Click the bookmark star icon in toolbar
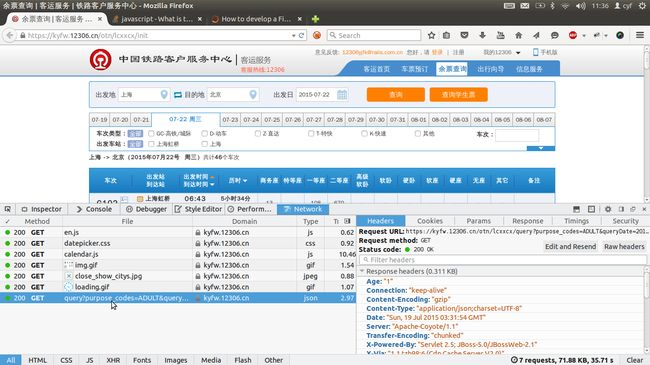The image size is (650, 365). tap(431, 35)
